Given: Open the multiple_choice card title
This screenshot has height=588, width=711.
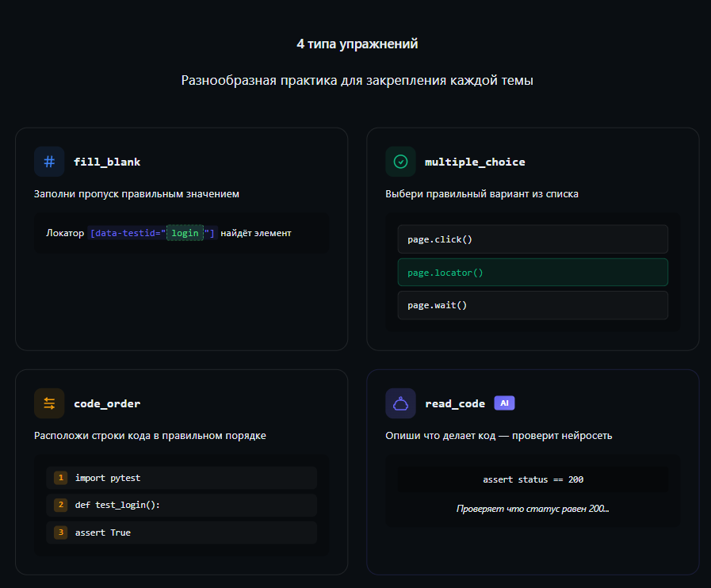Looking at the screenshot, I should pyautogui.click(x=475, y=162).
